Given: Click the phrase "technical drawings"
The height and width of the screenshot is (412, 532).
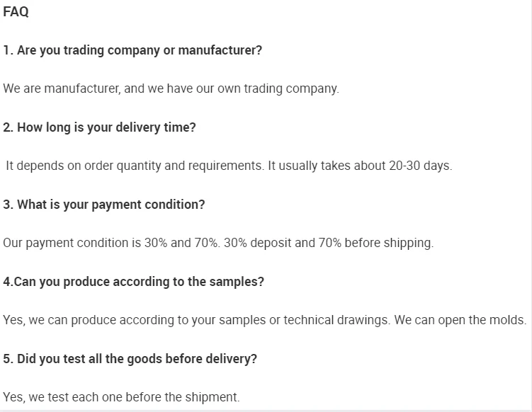Looking at the screenshot, I should pyautogui.click(x=336, y=320).
